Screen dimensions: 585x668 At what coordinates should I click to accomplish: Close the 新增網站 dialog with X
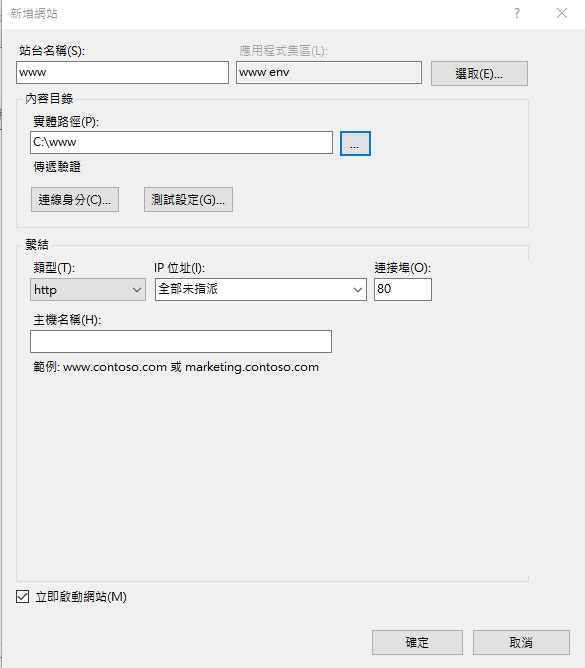point(562,13)
